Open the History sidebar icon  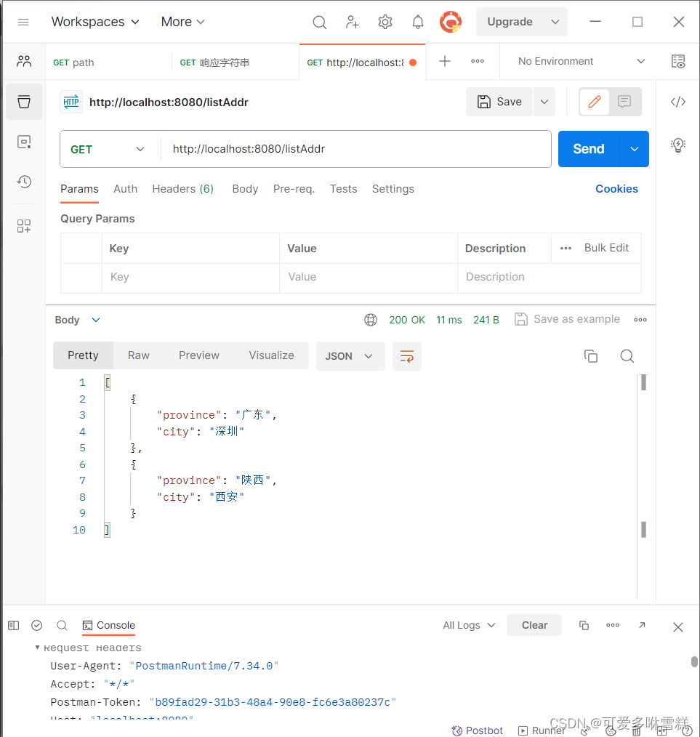click(24, 182)
